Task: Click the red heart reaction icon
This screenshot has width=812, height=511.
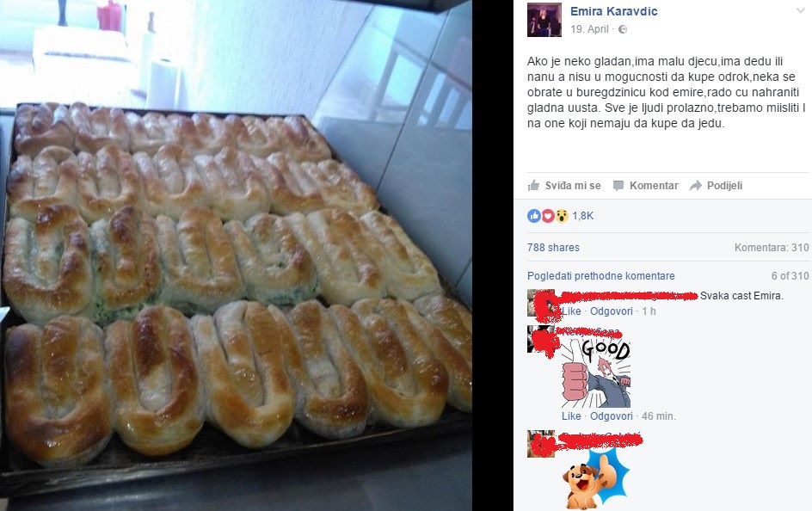Action: click(548, 216)
